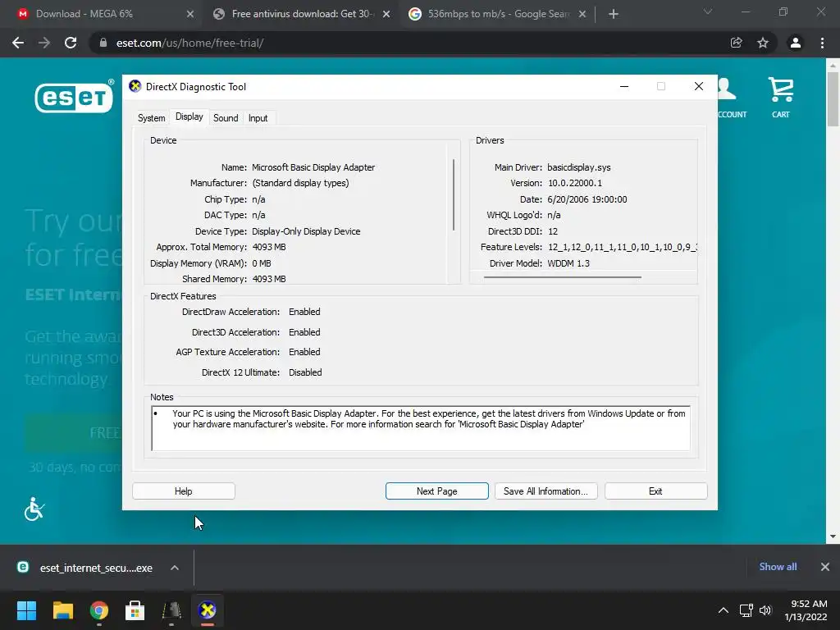The image size is (840, 630).
Task: Open the Chrome profile icon
Action: 796,43
